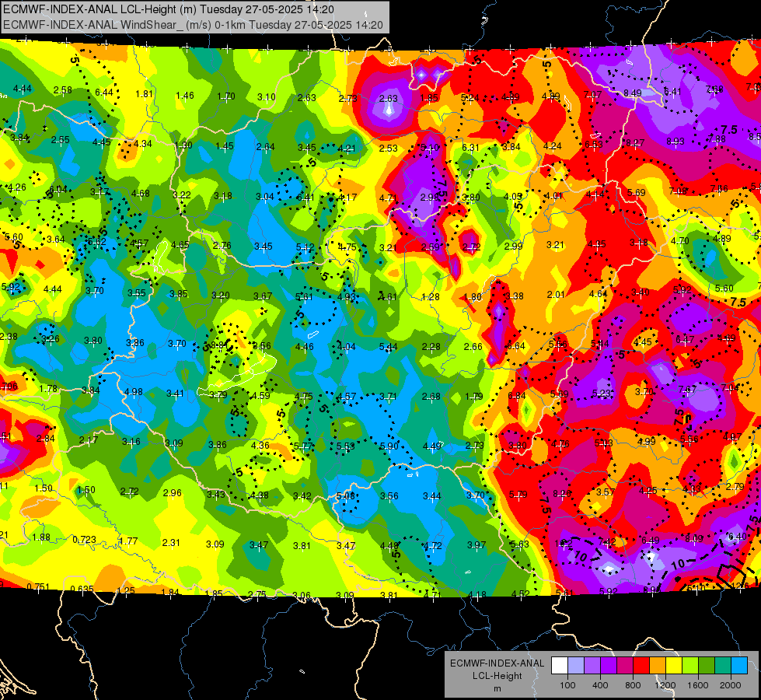
Task: Click wind shear value '7.67'
Action: (x=687, y=389)
